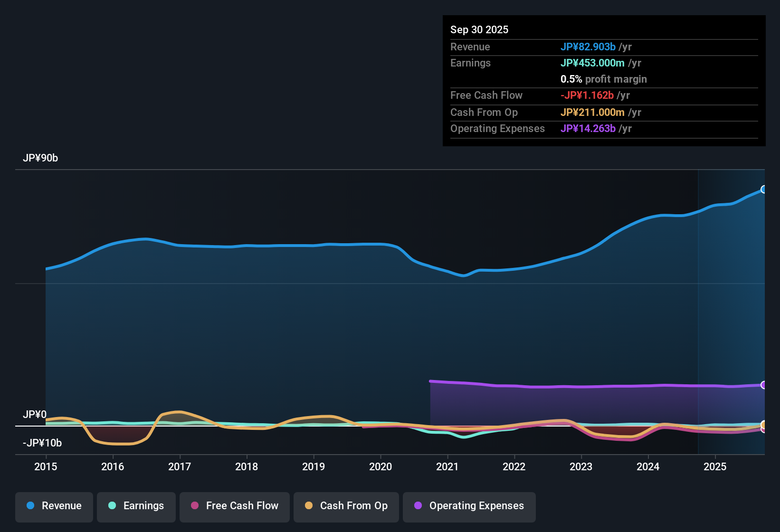Click the -JP¥1.162b Free Cash Flow value
Screen dimensions: 780x532
coord(588,95)
